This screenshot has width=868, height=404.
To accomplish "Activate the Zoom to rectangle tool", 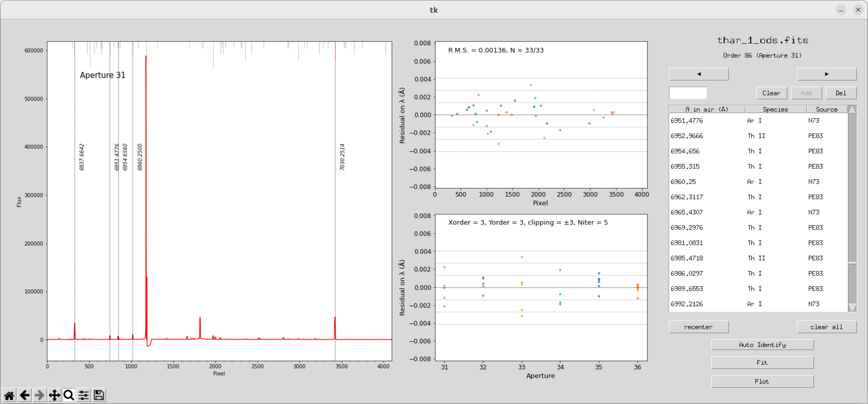I will tap(69, 395).
